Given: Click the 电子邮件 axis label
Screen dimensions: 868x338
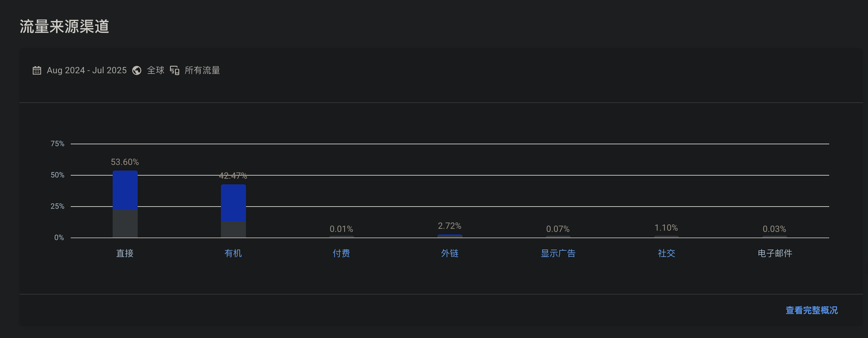Looking at the screenshot, I should coord(775,253).
